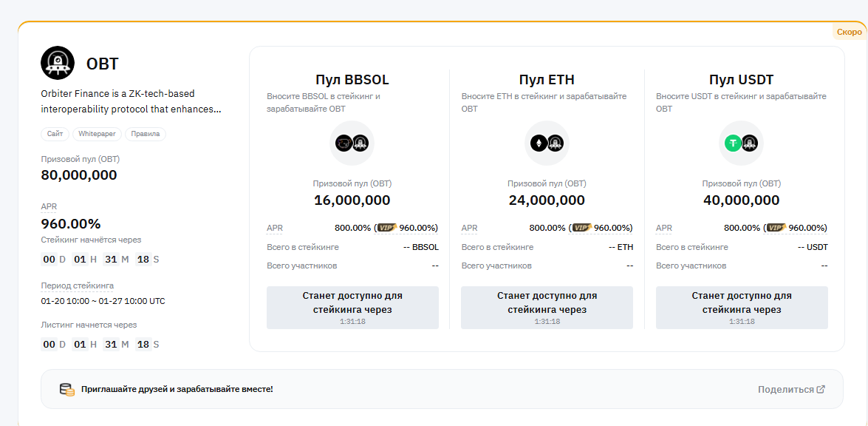Click APR label in the ETH pool
The width and height of the screenshot is (868, 426).
469,228
